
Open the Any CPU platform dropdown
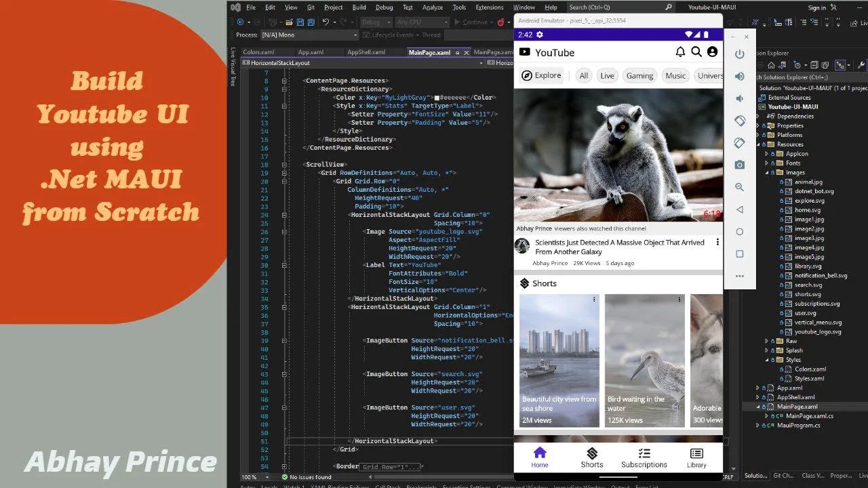coord(421,22)
